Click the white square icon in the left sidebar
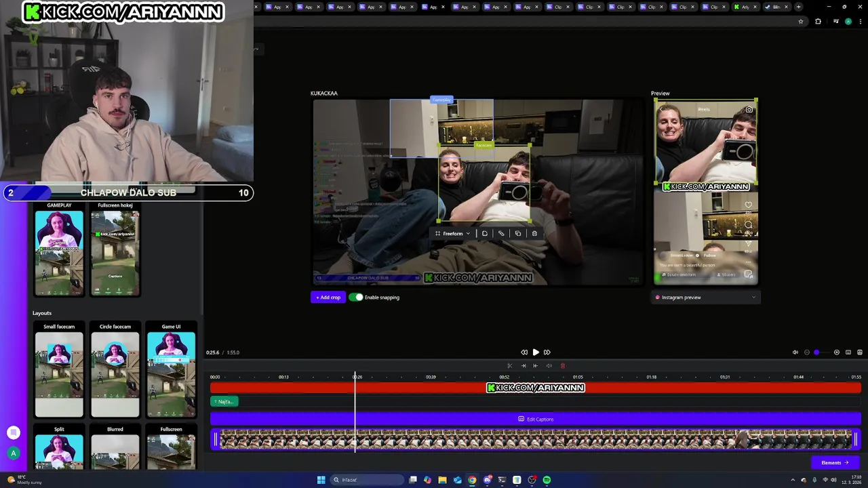 tap(13, 432)
